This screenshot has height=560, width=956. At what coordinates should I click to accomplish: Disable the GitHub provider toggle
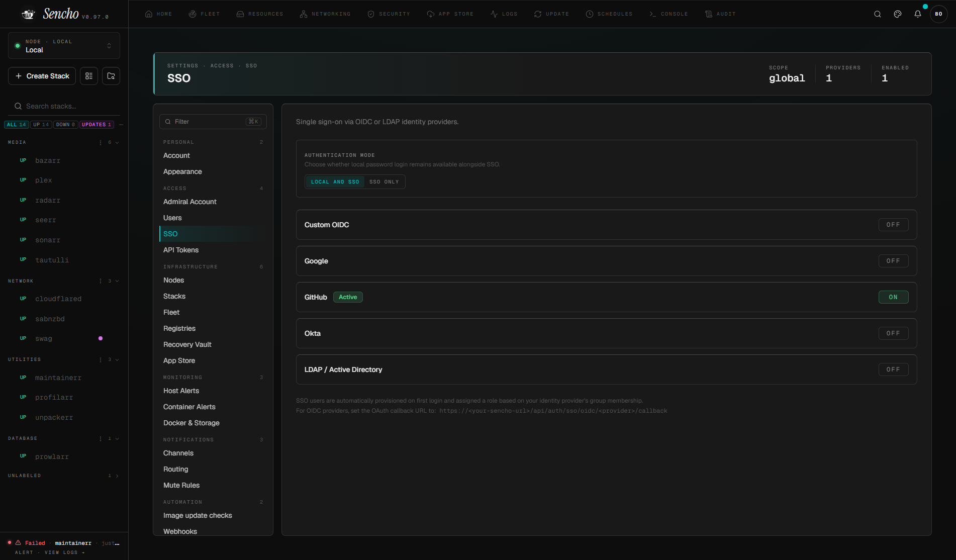coord(893,297)
